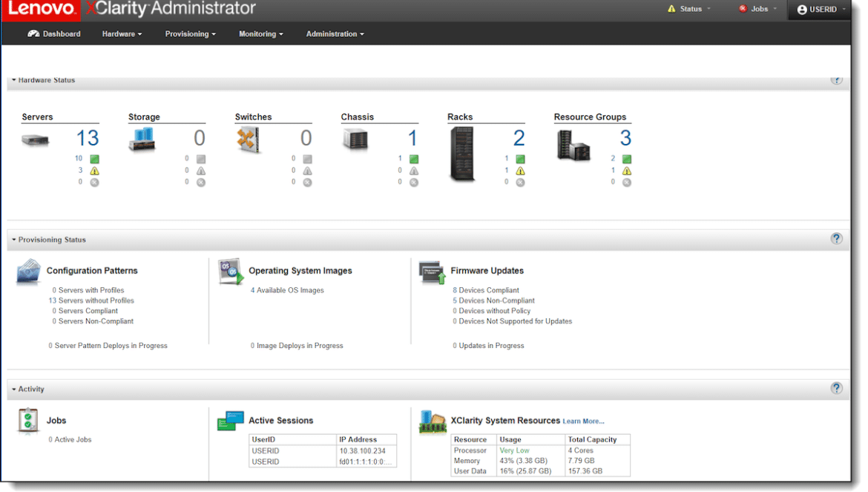Click the IP Address column header
The height and width of the screenshot is (492, 868).
(366, 439)
